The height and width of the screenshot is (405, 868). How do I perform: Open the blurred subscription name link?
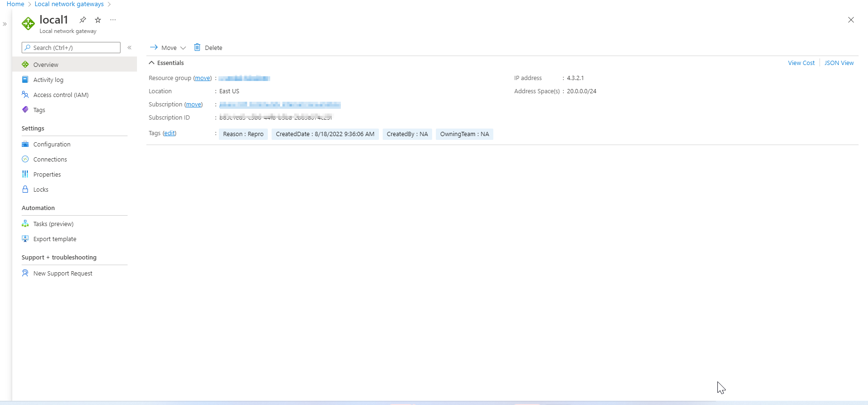coord(280,105)
